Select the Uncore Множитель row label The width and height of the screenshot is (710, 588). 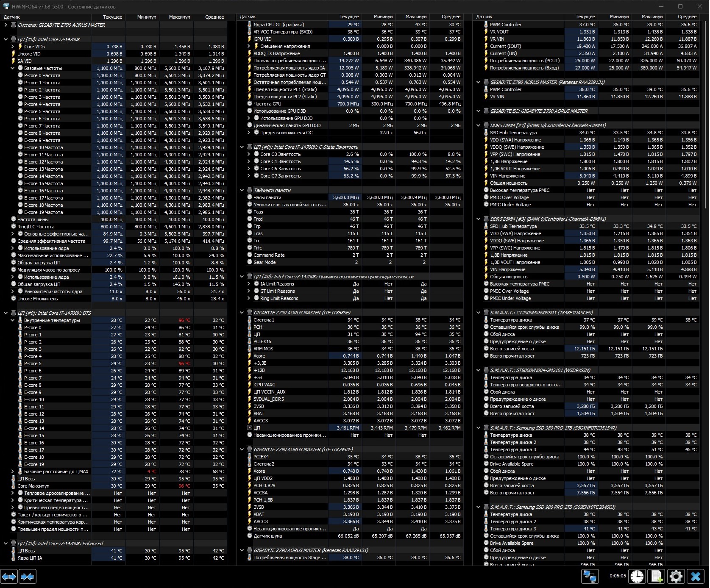click(x=37, y=299)
